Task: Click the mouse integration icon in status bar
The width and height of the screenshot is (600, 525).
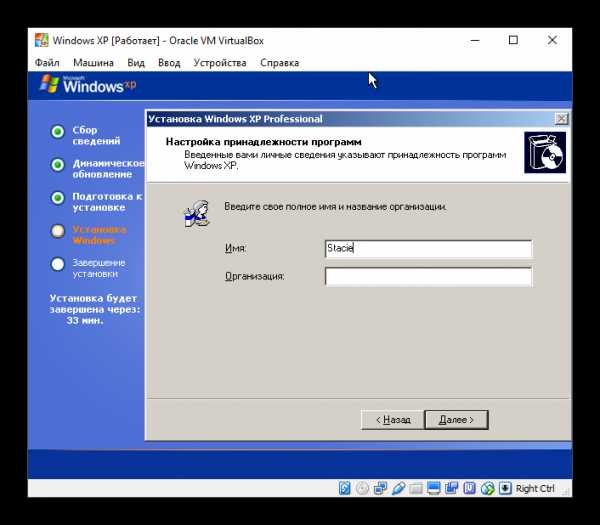Action: point(487,489)
